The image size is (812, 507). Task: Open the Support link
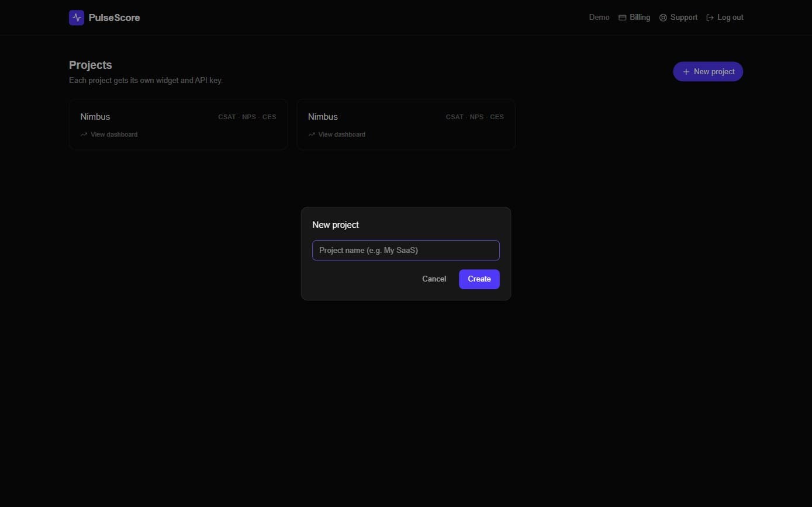point(678,18)
